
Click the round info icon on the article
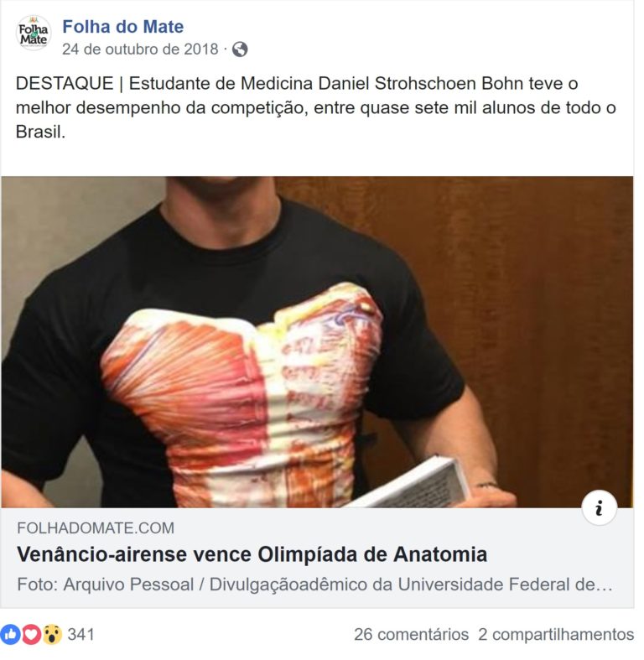[x=599, y=507]
